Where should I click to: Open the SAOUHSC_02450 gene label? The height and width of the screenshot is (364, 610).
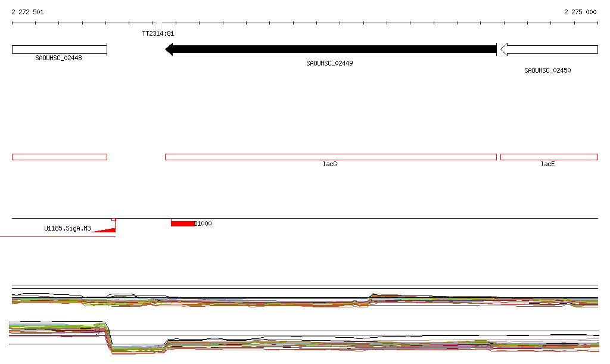pyautogui.click(x=547, y=70)
